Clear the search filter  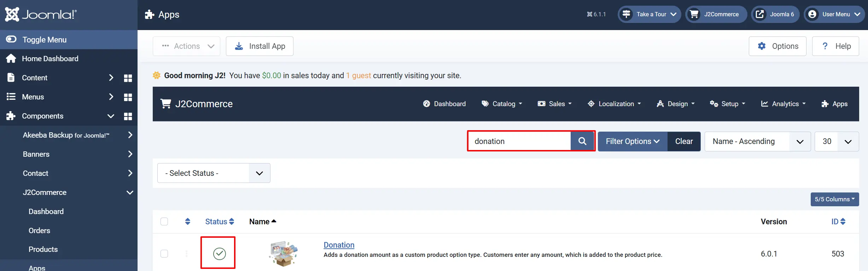tap(684, 141)
